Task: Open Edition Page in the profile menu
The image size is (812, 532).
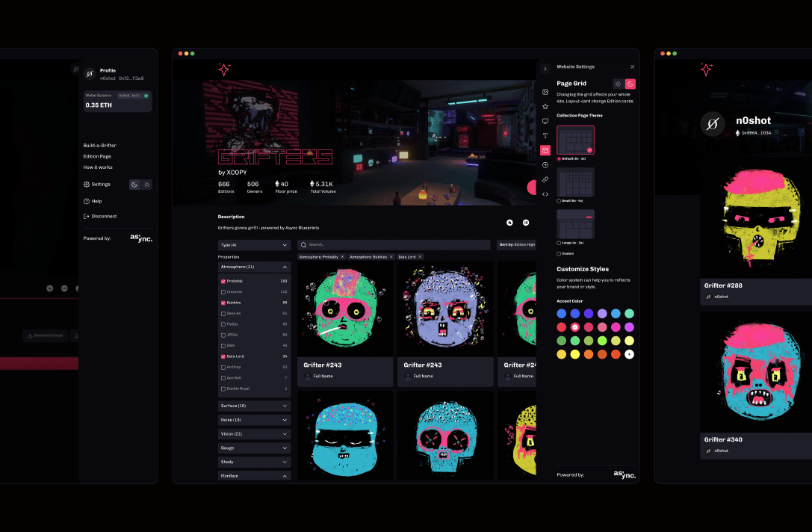Action: click(97, 156)
